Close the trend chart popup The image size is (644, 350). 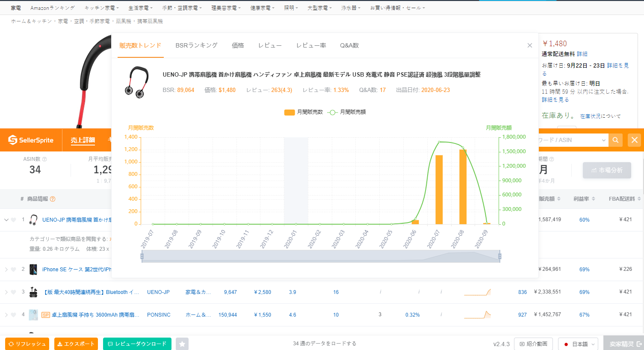point(530,45)
